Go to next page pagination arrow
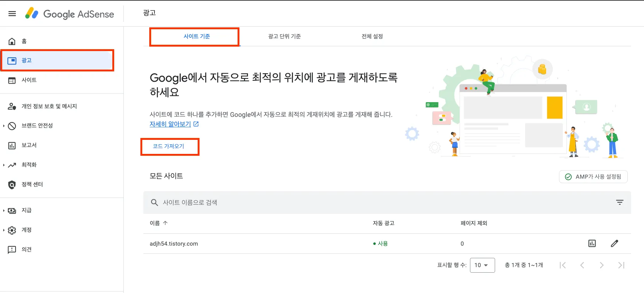 602,265
